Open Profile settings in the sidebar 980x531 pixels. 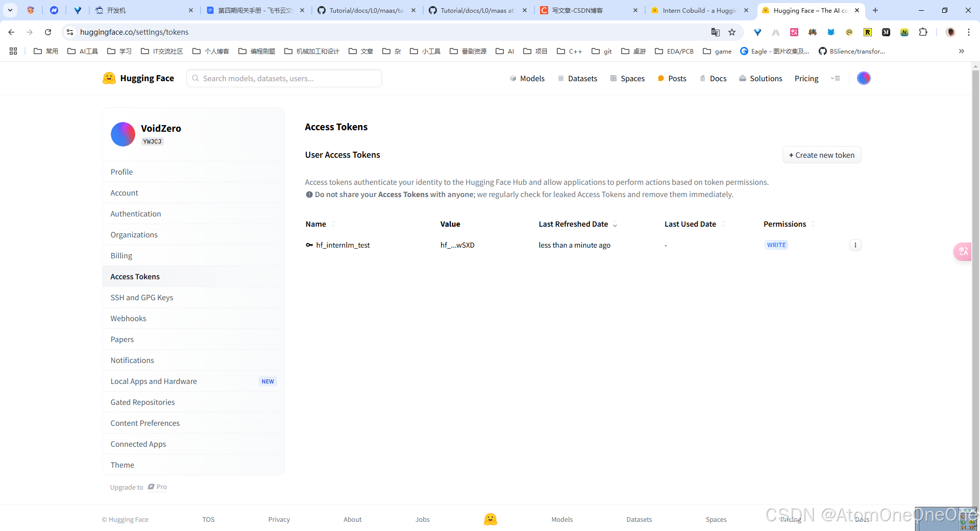(x=193, y=172)
